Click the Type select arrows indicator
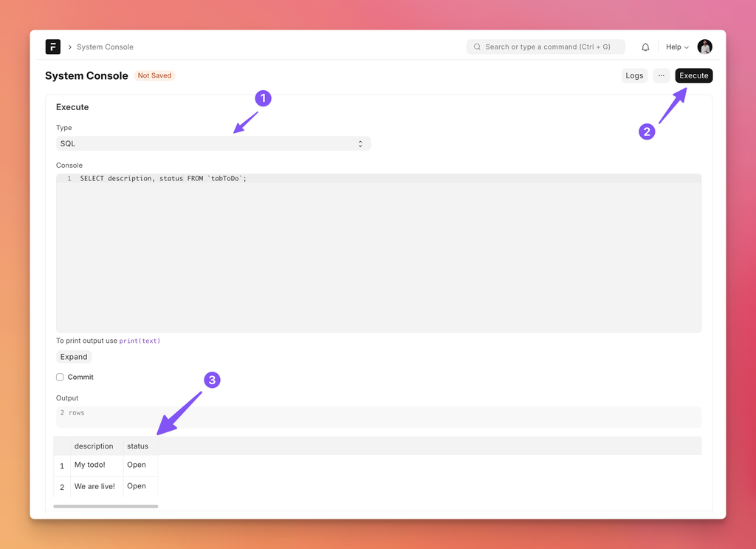This screenshot has height=549, width=756. (360, 143)
